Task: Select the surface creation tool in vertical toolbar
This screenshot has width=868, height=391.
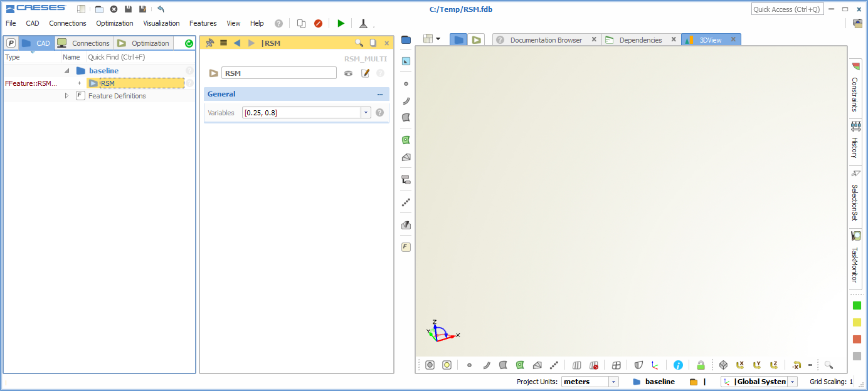Action: tap(406, 117)
